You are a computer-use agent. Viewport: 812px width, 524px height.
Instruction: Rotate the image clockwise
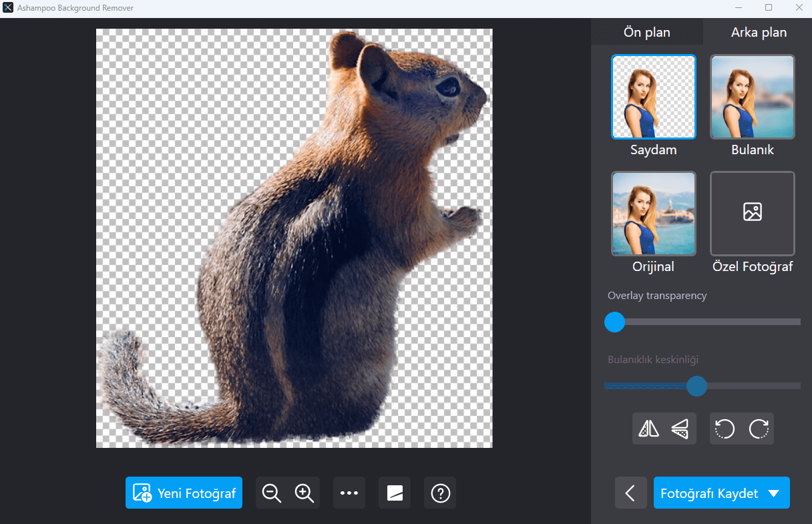pos(758,429)
